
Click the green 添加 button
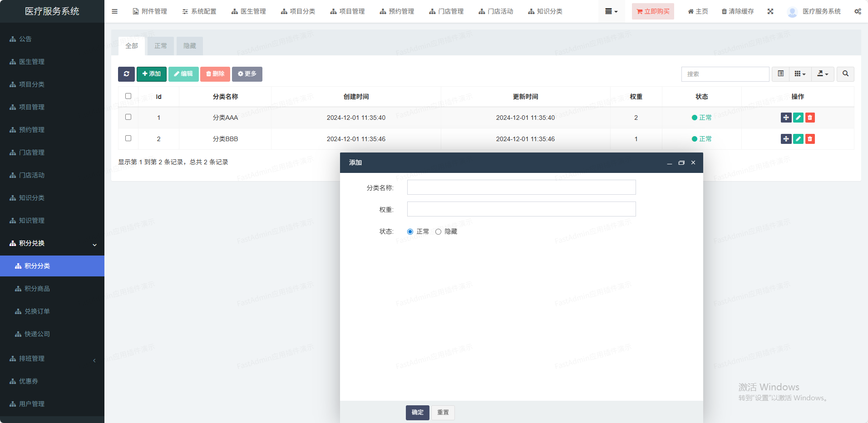(152, 74)
